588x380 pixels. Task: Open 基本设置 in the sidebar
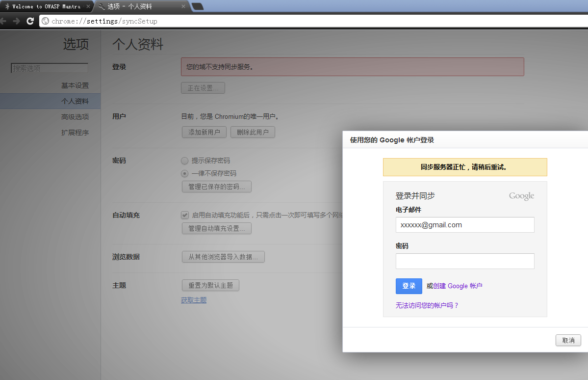(75, 85)
